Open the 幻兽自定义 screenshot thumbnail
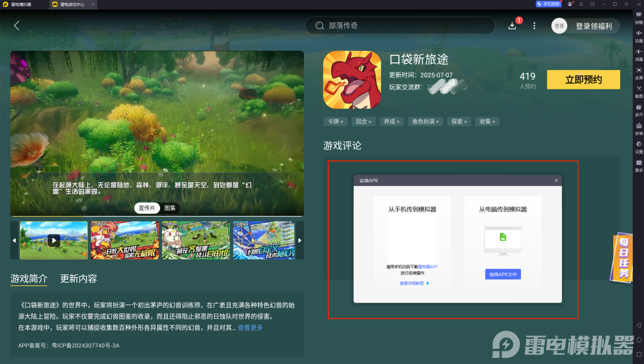The image size is (644, 364). (x=264, y=241)
